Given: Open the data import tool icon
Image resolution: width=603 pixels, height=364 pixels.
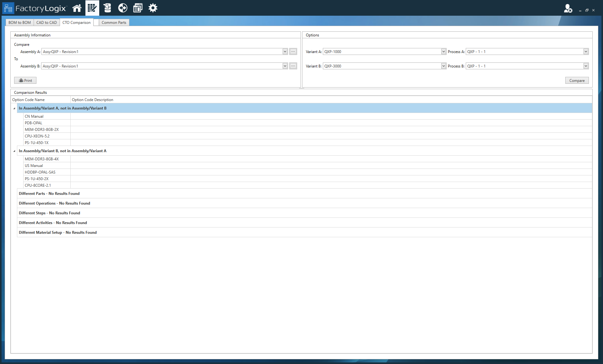Looking at the screenshot, I should tap(107, 8).
